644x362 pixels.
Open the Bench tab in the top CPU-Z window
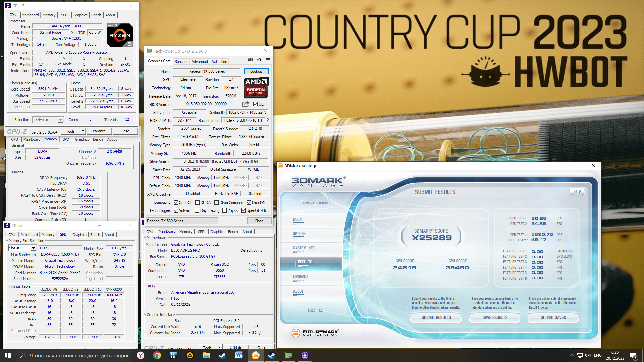coord(96,15)
